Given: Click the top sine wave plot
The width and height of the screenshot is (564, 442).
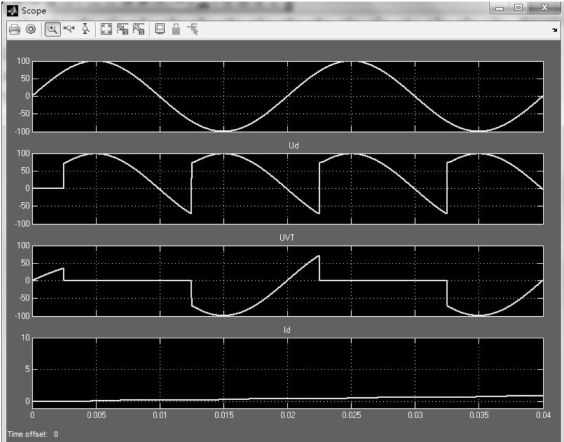Looking at the screenshot, I should coord(288,96).
